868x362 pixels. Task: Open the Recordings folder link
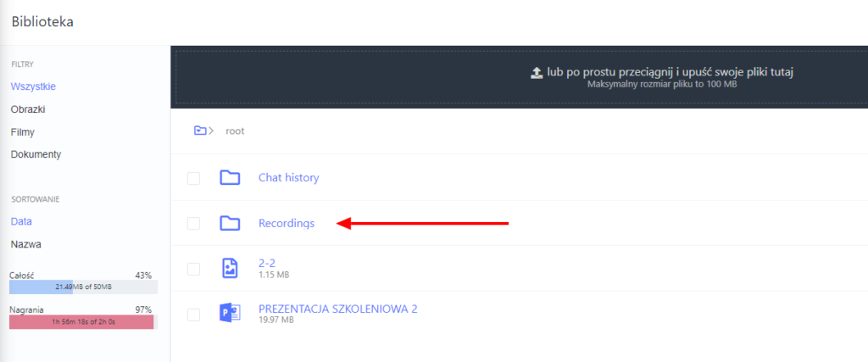[x=287, y=224]
